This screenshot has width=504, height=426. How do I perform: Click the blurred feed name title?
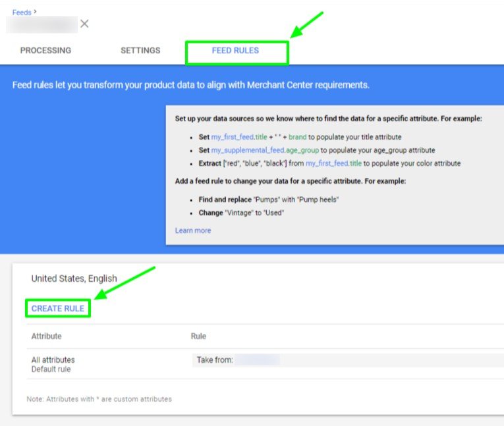point(42,25)
